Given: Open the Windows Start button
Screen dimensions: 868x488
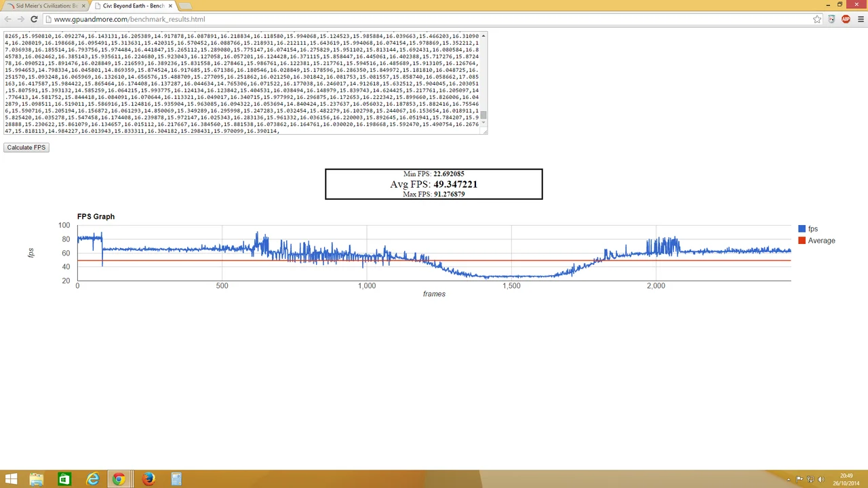Looking at the screenshot, I should (x=12, y=479).
